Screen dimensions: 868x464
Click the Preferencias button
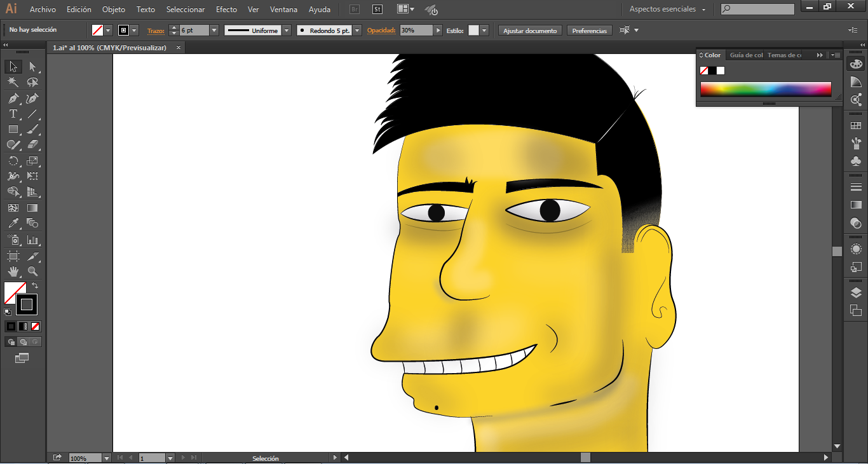pyautogui.click(x=589, y=31)
